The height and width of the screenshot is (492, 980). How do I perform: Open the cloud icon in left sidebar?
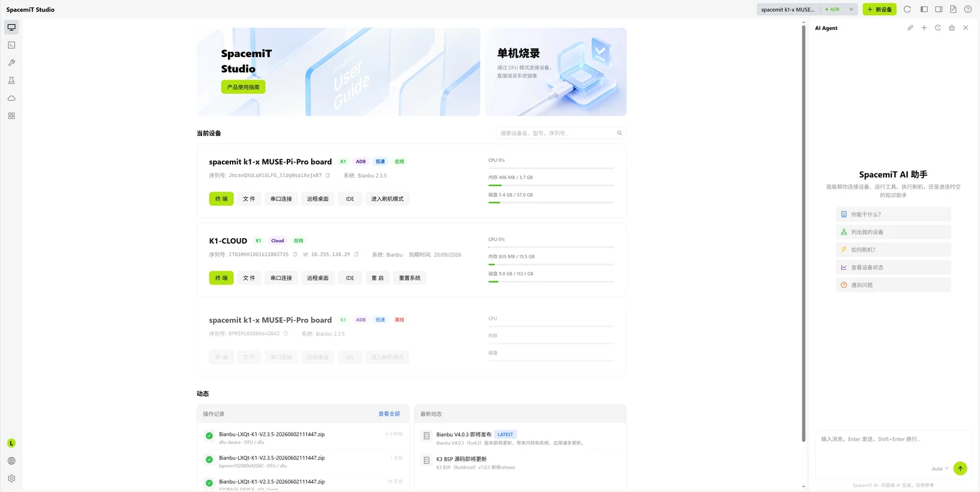[x=11, y=98]
